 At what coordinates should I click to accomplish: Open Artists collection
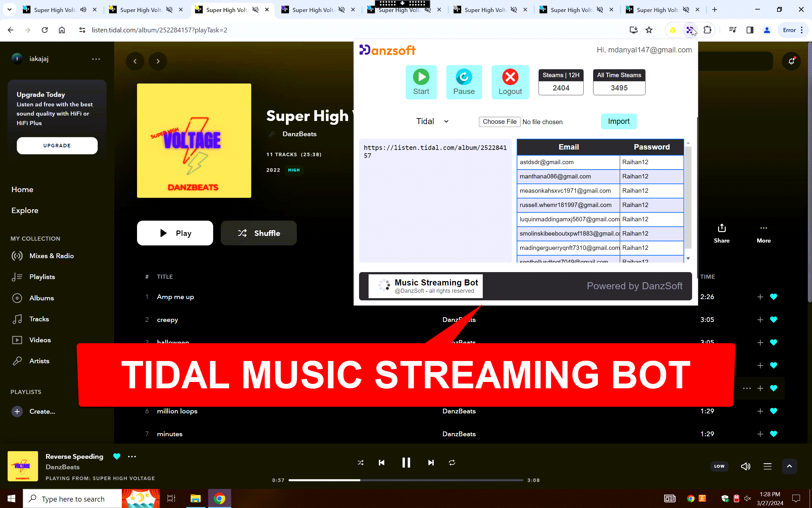30,361
